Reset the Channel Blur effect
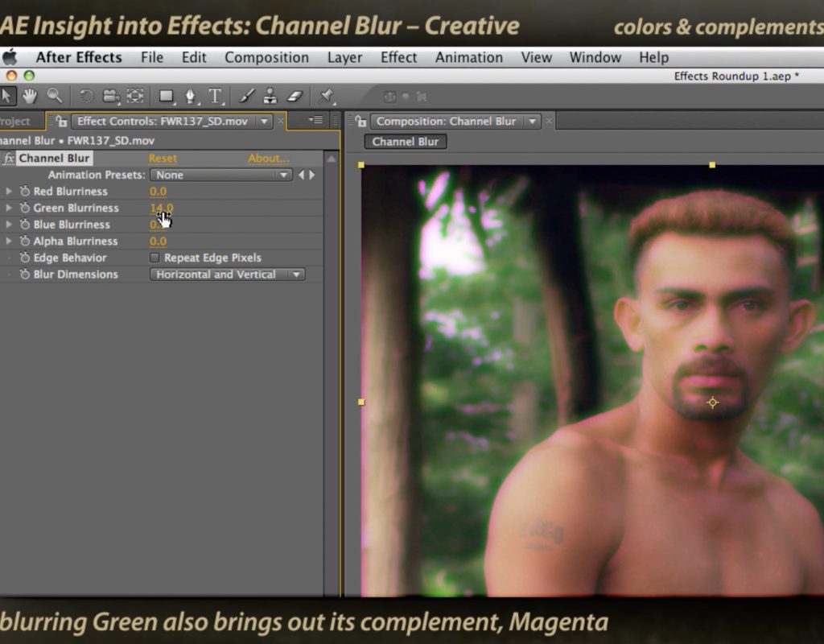Image resolution: width=824 pixels, height=644 pixels. [163, 159]
